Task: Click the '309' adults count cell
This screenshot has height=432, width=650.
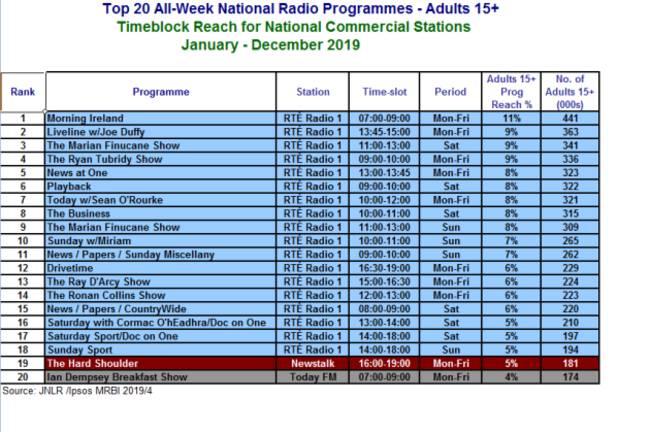Action: pos(570,227)
